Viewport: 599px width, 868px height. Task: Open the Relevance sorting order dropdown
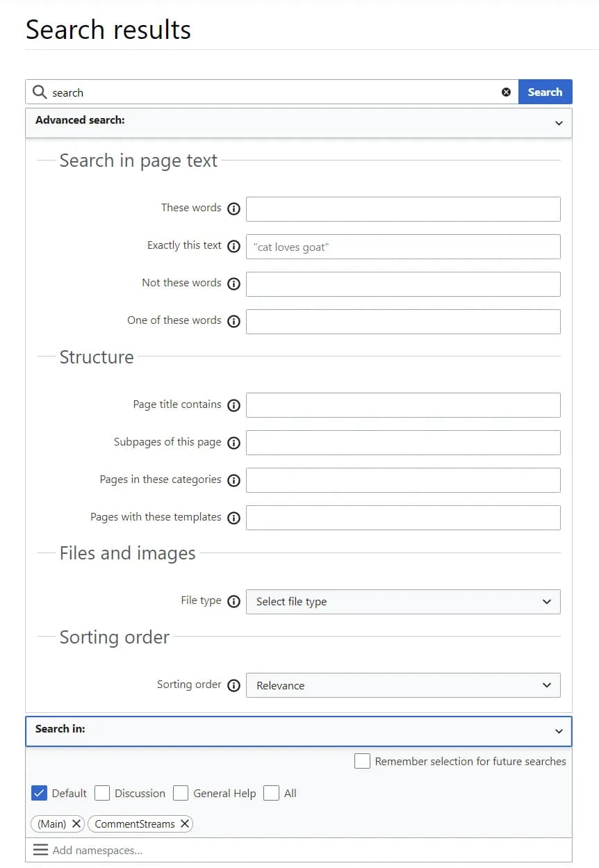point(403,685)
